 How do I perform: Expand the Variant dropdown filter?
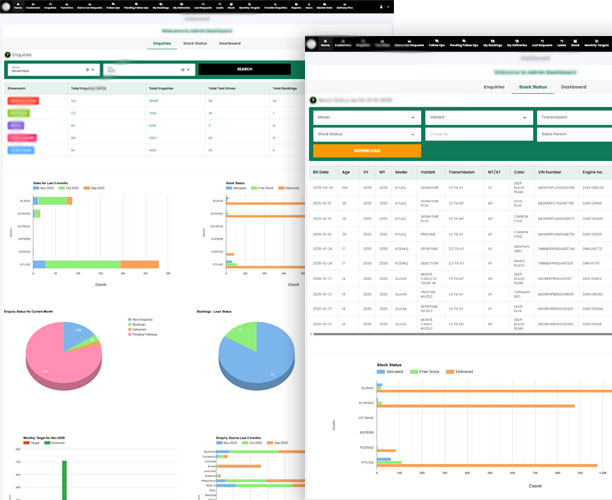tap(476, 116)
